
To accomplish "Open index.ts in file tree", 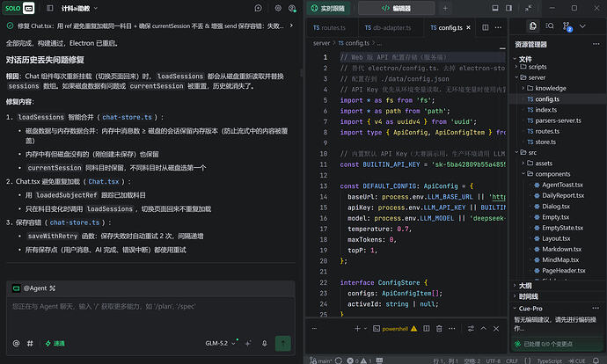I will pyautogui.click(x=545, y=110).
